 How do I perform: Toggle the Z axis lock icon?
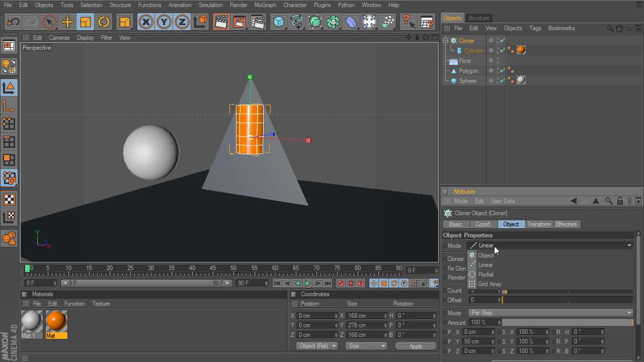pos(182,22)
